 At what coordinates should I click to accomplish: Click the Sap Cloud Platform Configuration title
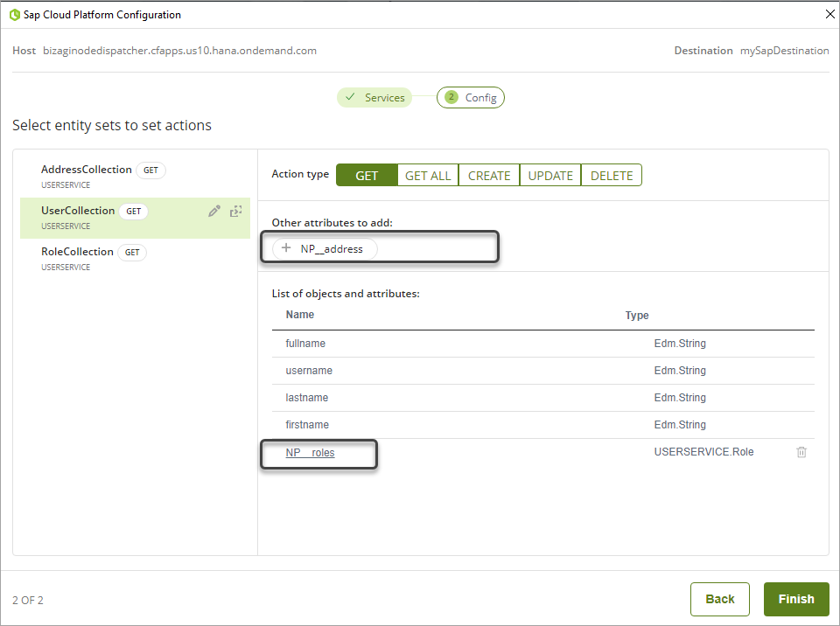[x=102, y=15]
